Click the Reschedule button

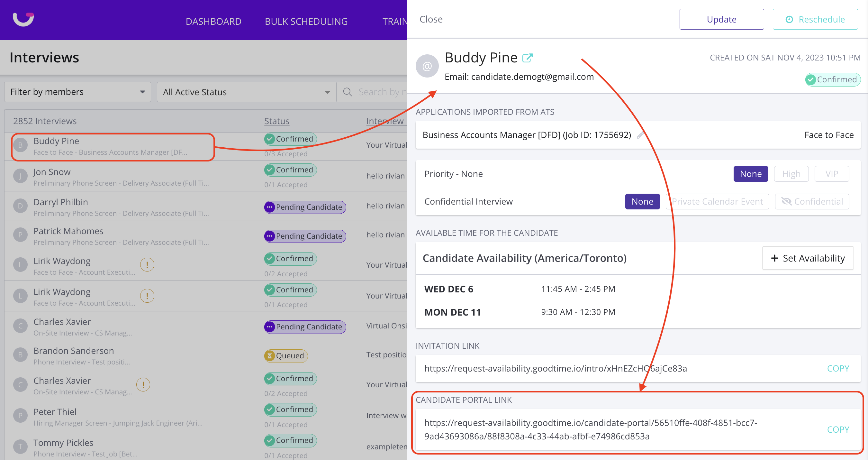[815, 19]
